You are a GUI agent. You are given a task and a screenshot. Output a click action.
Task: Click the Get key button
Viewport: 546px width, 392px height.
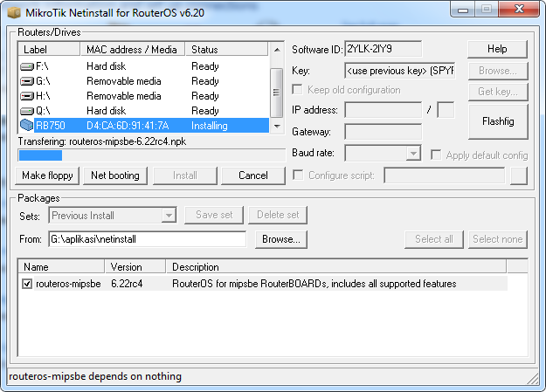(498, 92)
